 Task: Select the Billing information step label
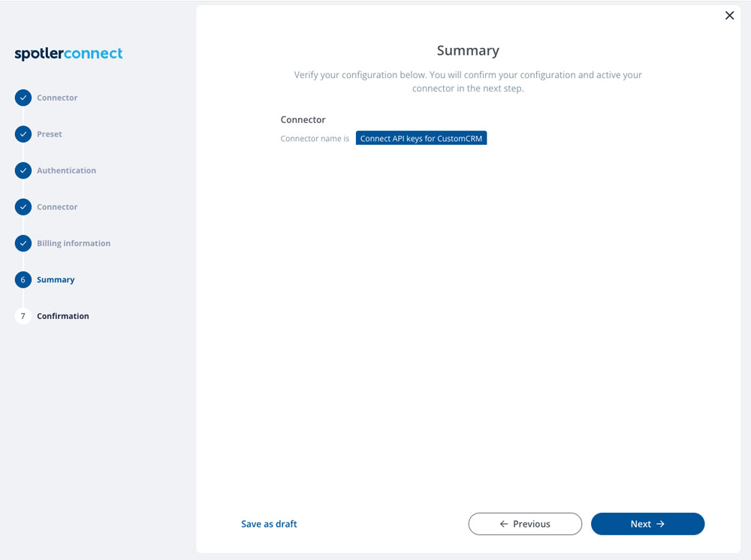tap(74, 243)
